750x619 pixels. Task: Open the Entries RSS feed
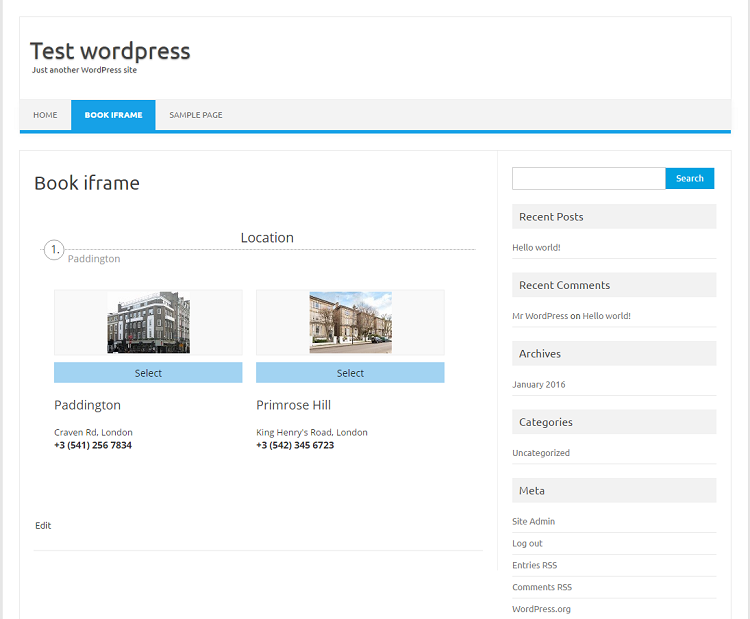click(534, 565)
